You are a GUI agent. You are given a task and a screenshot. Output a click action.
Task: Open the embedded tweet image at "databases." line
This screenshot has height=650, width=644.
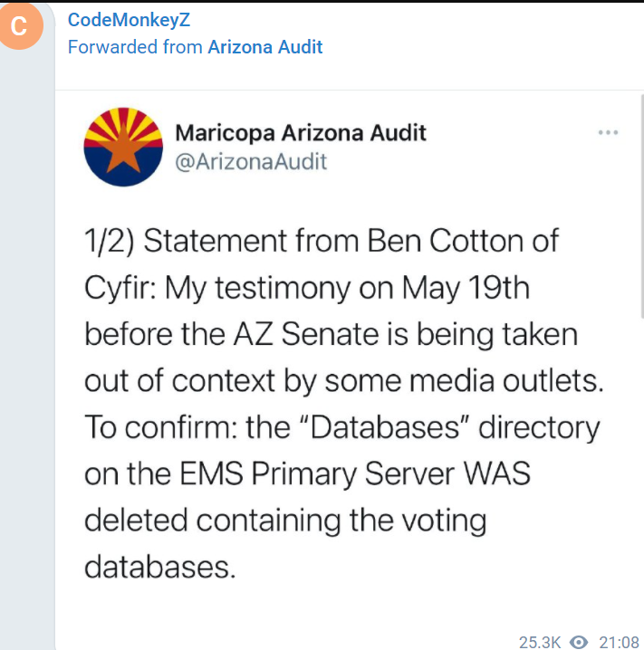coord(160,567)
